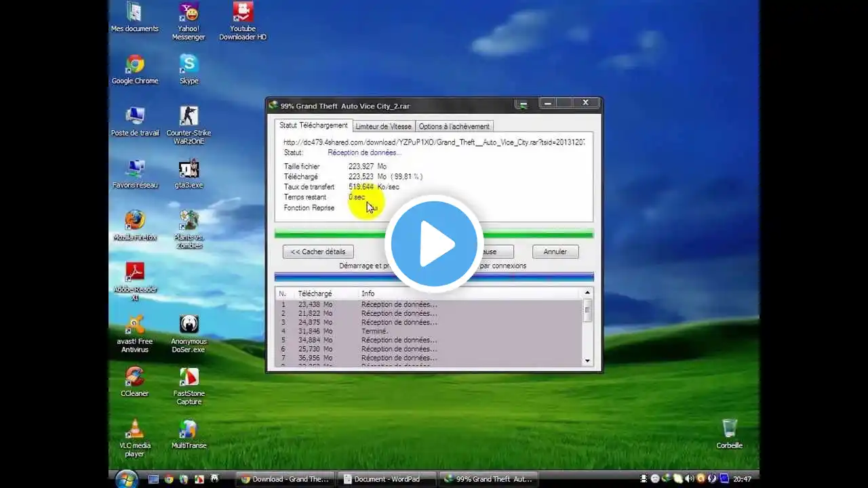Image resolution: width=868 pixels, height=488 pixels.
Task: Launch Mozilla Firefox desktop icon
Action: coord(134,226)
